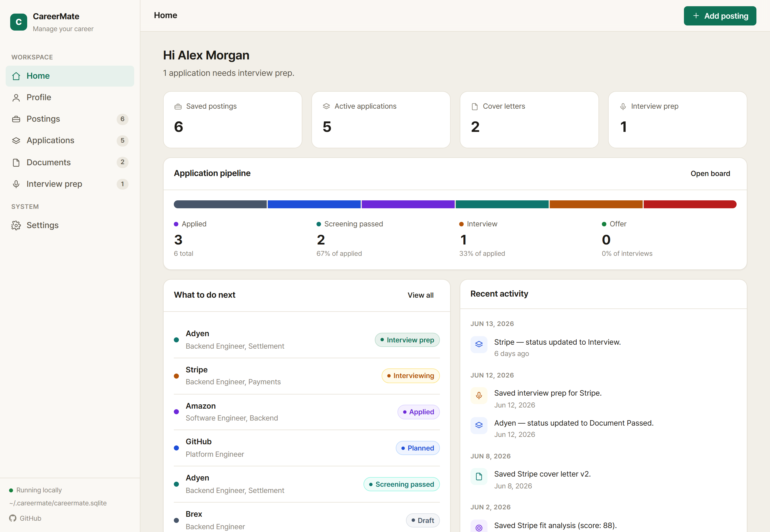The height and width of the screenshot is (532, 770).
Task: Click the microphone icon on Interview prep card
Action: pyautogui.click(x=623, y=107)
